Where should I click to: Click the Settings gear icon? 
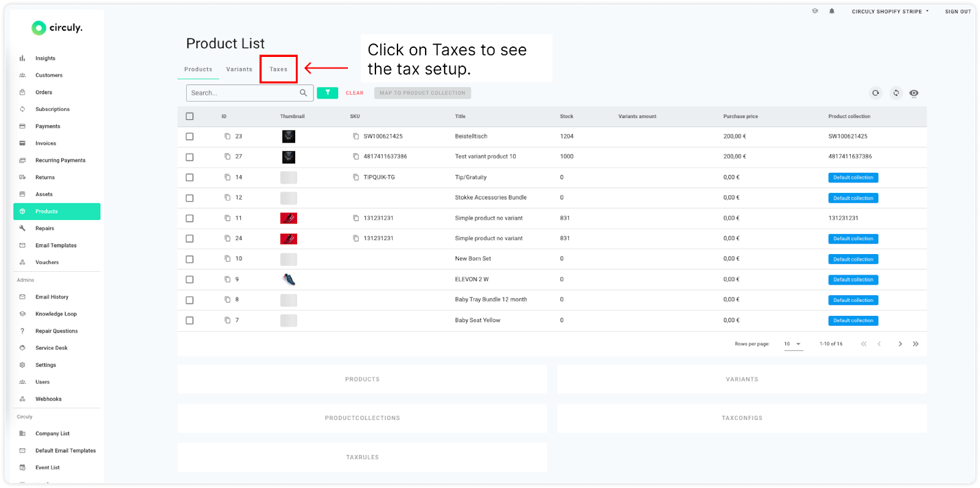(22, 365)
